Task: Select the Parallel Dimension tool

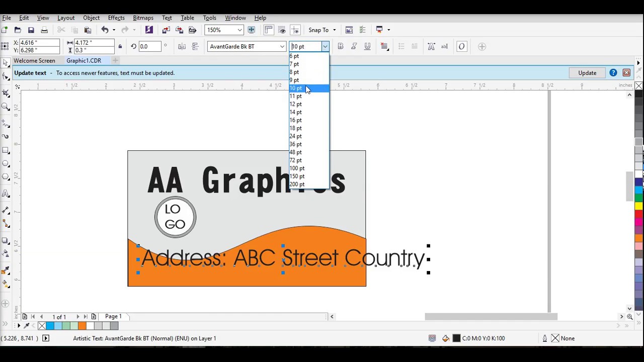Action: click(x=6, y=209)
